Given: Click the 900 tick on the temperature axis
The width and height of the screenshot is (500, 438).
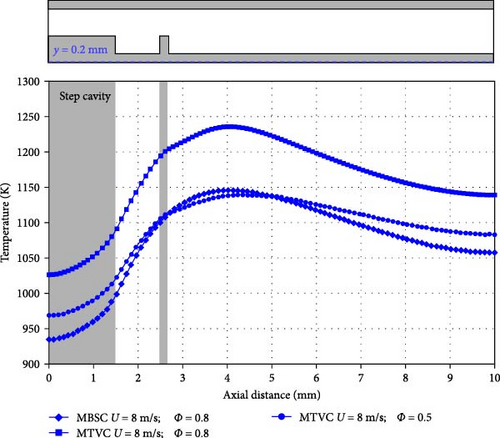Looking at the screenshot, I should click(31, 364).
